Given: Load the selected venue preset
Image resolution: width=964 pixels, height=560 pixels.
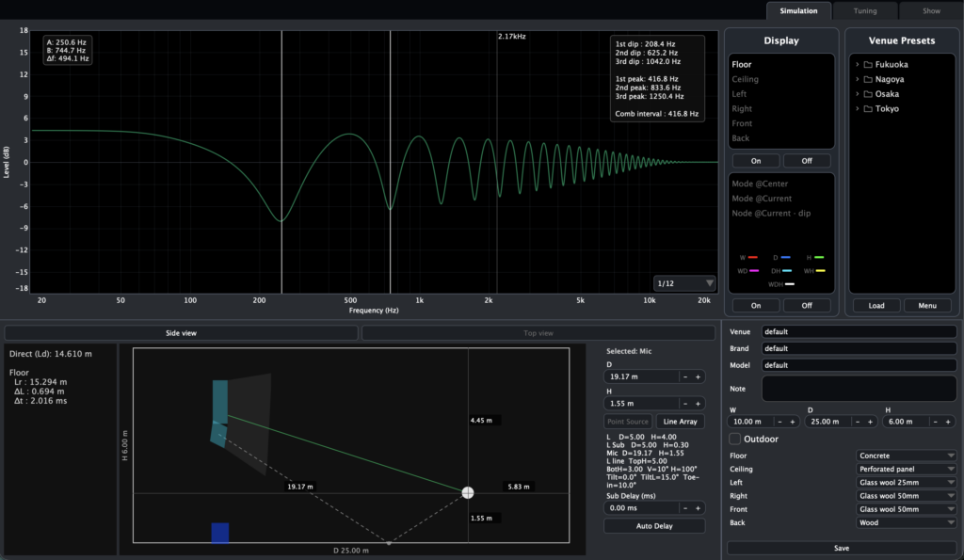Looking at the screenshot, I should pyautogui.click(x=876, y=306).
